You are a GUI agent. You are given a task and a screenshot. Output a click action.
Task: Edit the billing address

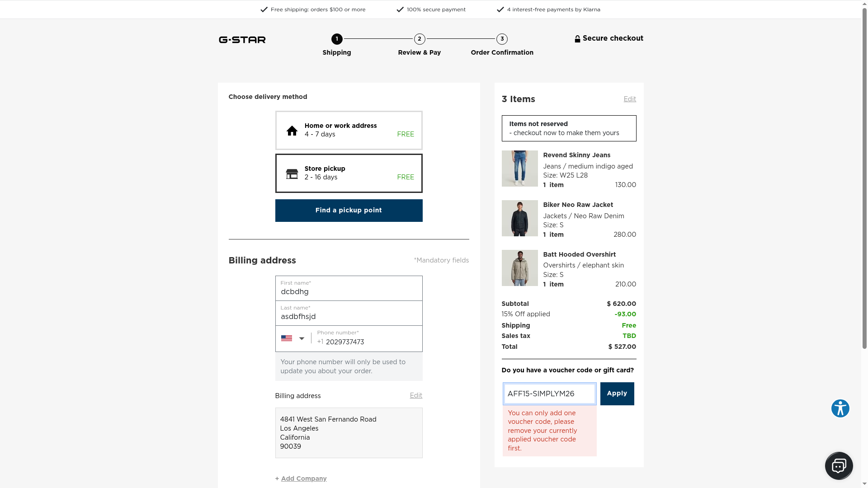tap(416, 395)
